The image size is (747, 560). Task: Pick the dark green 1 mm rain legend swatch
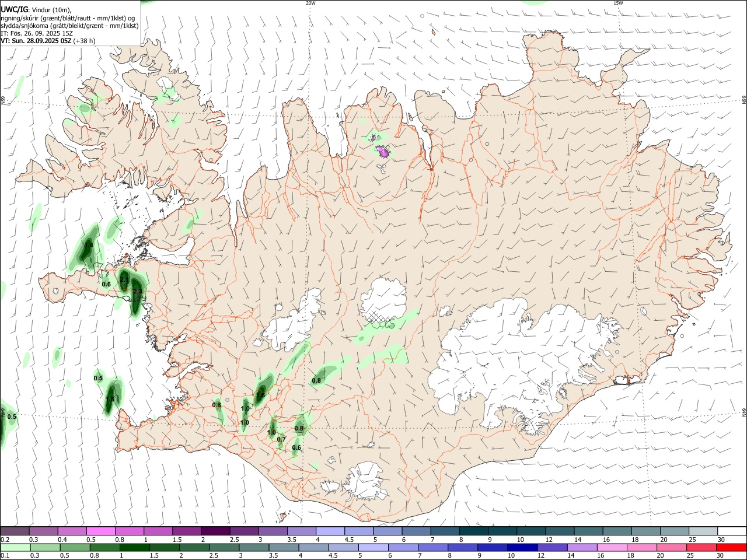coord(135,547)
